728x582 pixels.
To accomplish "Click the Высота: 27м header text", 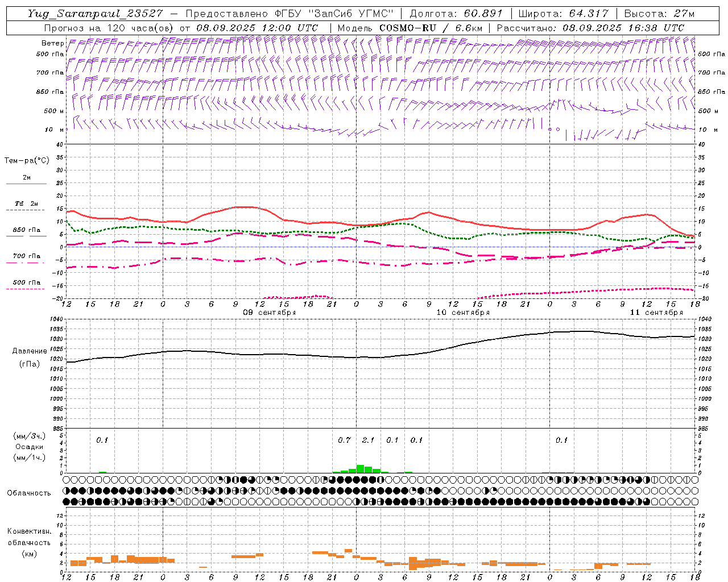I will point(659,14).
